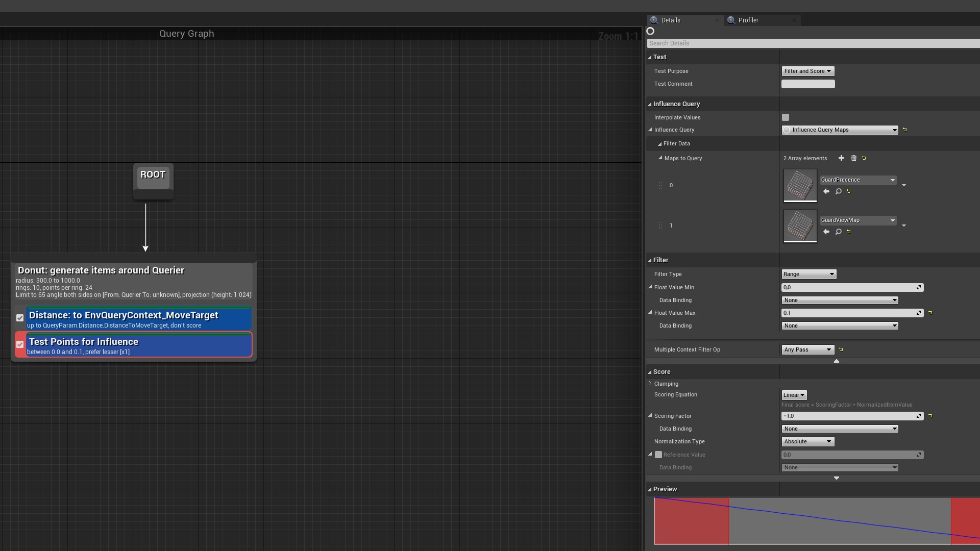The height and width of the screenshot is (551, 980).
Task: Select the Details tab
Action: pyautogui.click(x=669, y=20)
